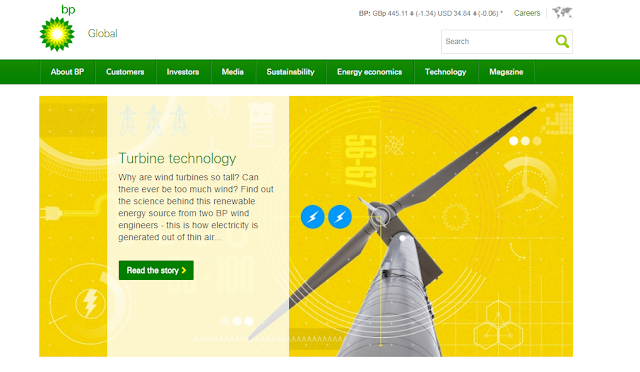Open the Magazine menu
The height and width of the screenshot is (372, 640).
506,72
